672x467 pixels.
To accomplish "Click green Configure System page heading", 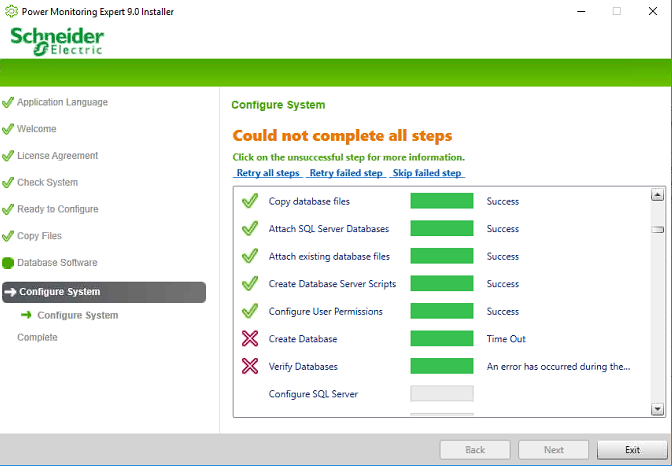I will point(278,105).
